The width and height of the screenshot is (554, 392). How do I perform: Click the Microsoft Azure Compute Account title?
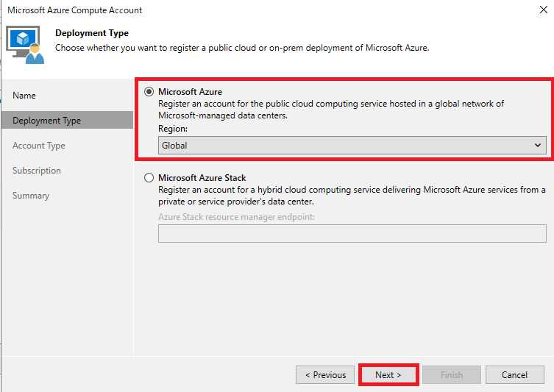click(x=74, y=10)
